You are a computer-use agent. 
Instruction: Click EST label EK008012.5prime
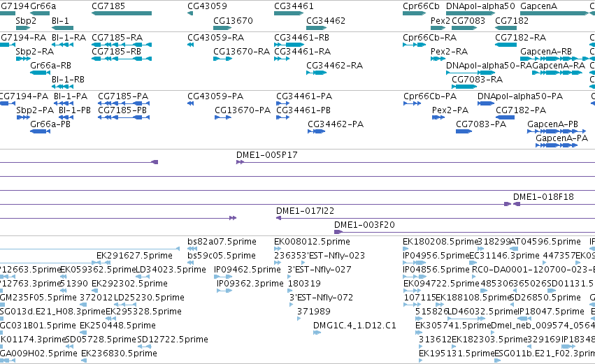313,242
